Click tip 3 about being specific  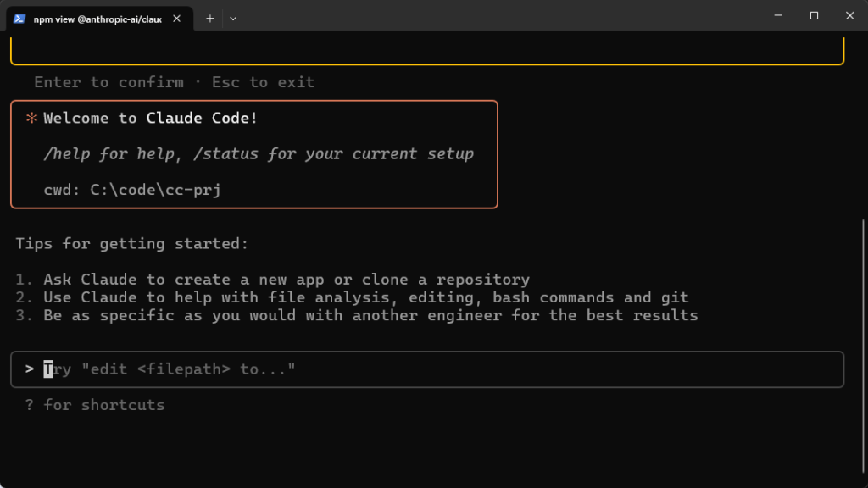pos(357,315)
